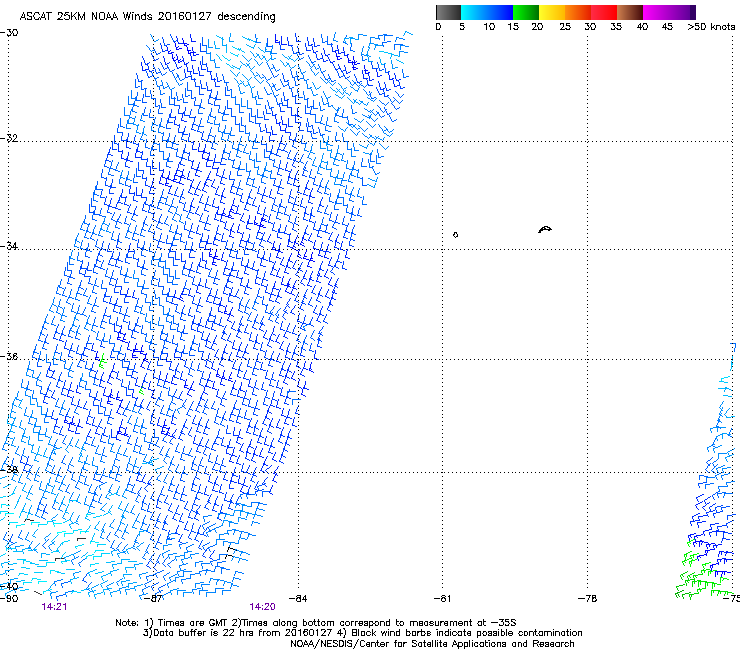The height and width of the screenshot is (650, 740).
Task: Click the green 15-20 knots color band
Action: coord(526,12)
